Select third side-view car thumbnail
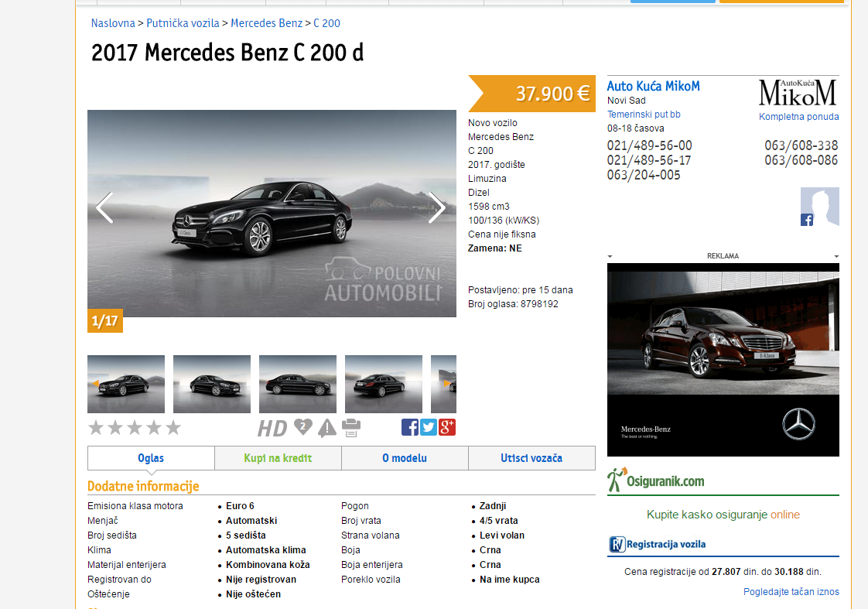This screenshot has height=609, width=868. [298, 385]
